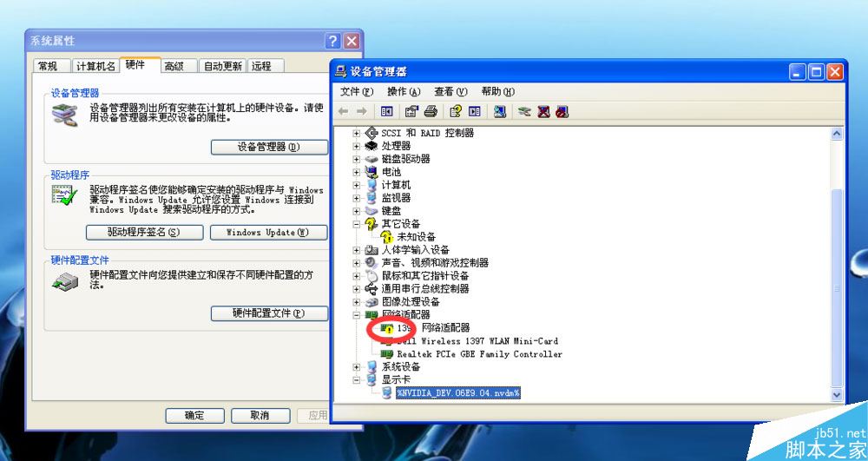
Task: Expand the 键盘 node
Action: tap(357, 211)
